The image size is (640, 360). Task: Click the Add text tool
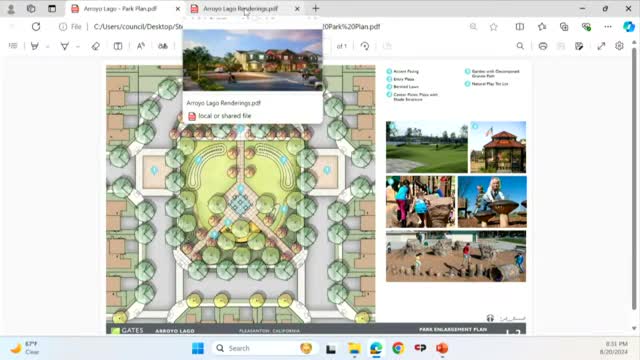[x=118, y=46]
